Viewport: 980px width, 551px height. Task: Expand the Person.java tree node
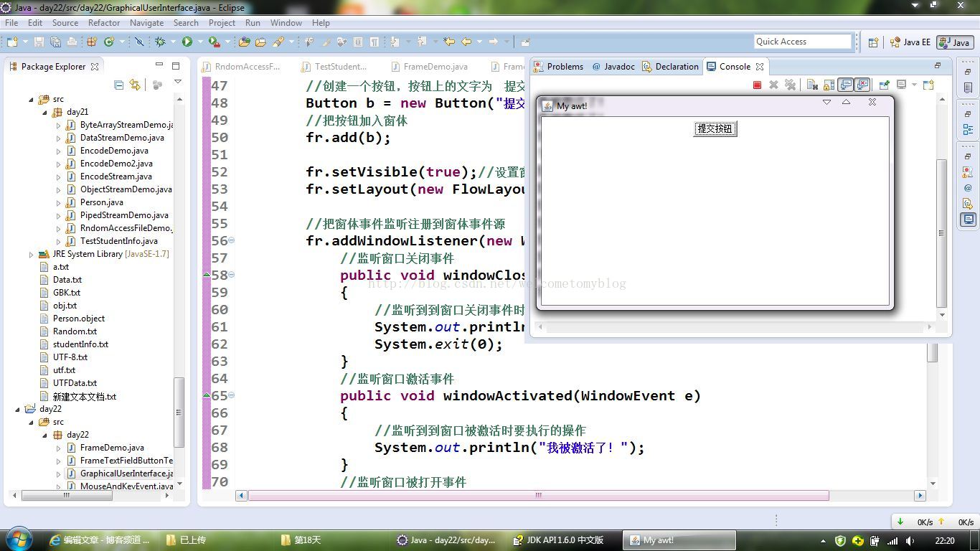[x=59, y=202]
